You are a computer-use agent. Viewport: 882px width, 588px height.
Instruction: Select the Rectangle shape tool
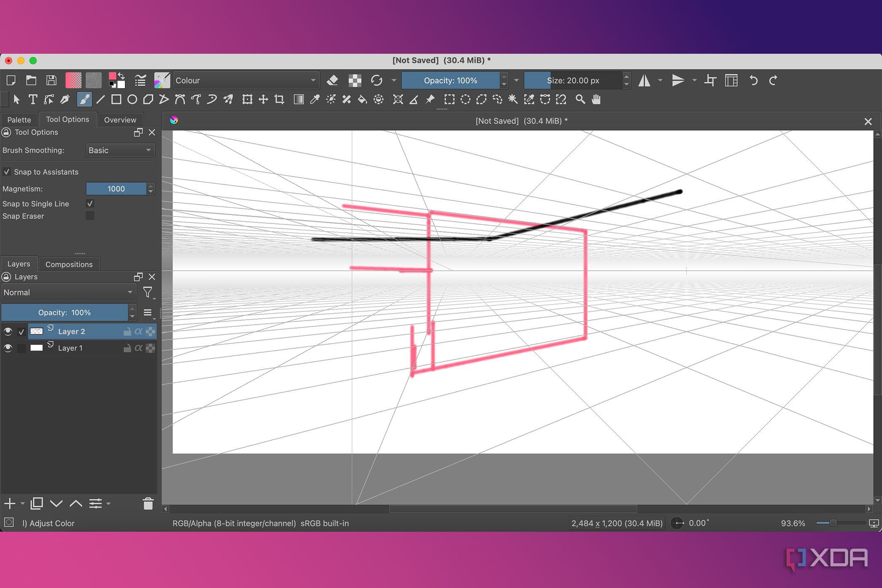coord(116,100)
